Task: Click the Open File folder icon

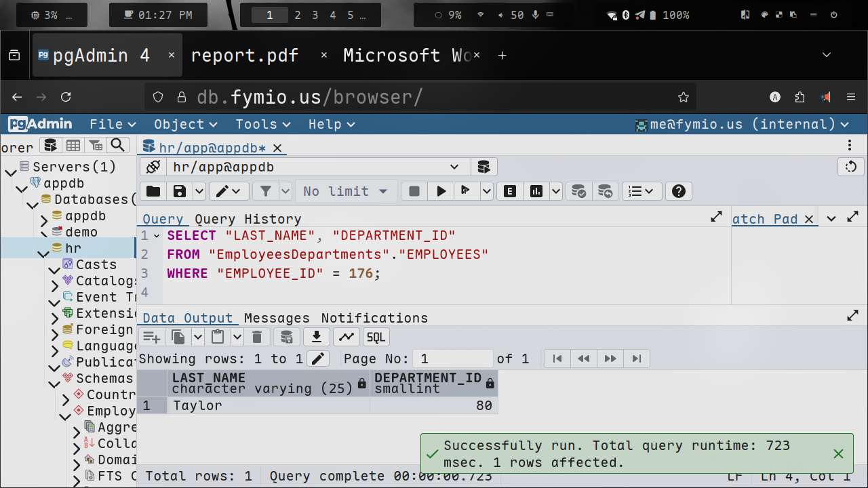Action: click(153, 191)
